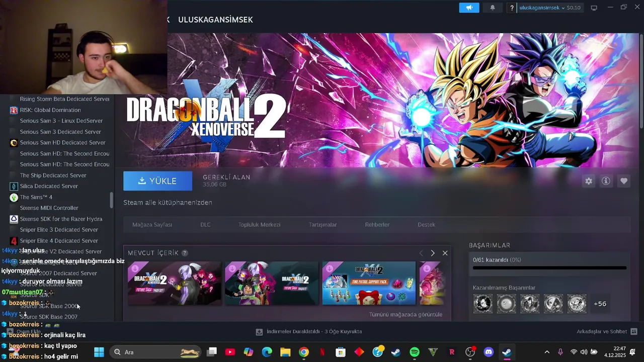Open YouTube app from the taskbar
Screen dimensions: 644x362
[x=230, y=352]
